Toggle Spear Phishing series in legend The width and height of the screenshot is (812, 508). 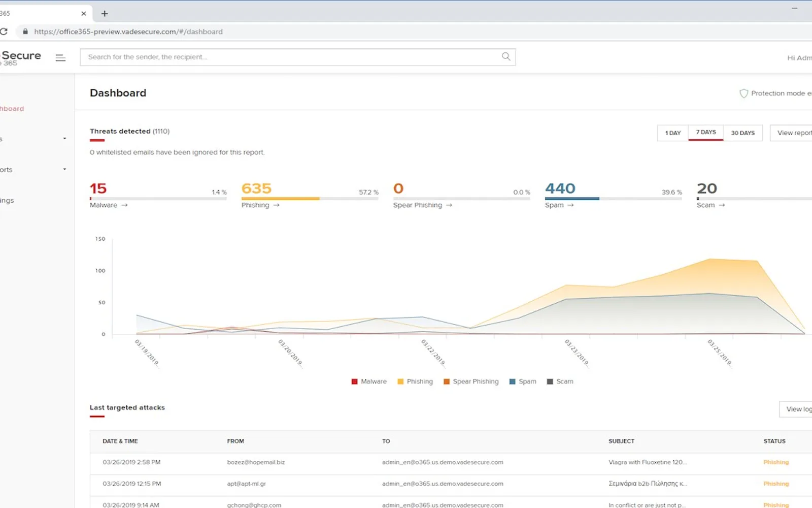pos(471,382)
